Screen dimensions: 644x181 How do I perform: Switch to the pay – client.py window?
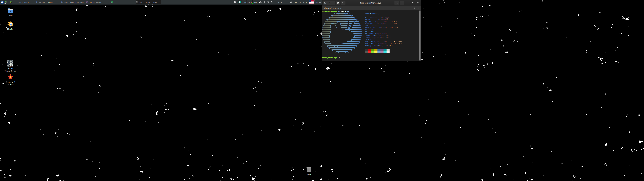24,2
